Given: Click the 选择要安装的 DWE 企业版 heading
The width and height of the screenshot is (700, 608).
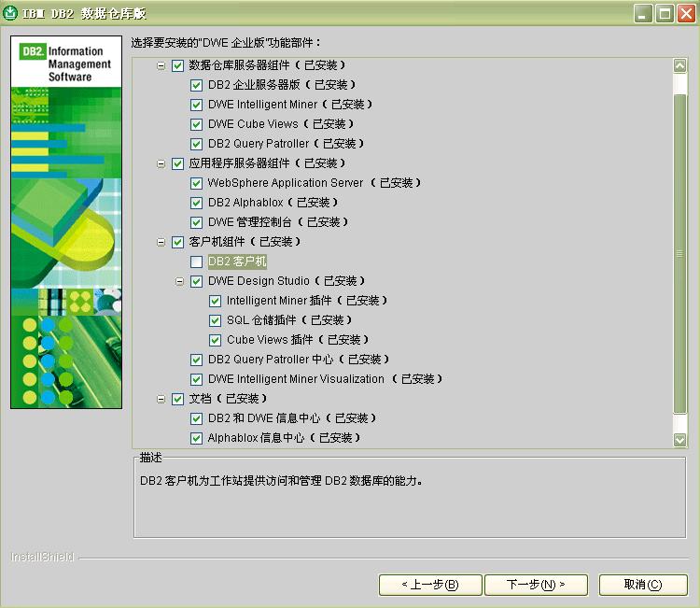Looking at the screenshot, I should tap(226, 43).
